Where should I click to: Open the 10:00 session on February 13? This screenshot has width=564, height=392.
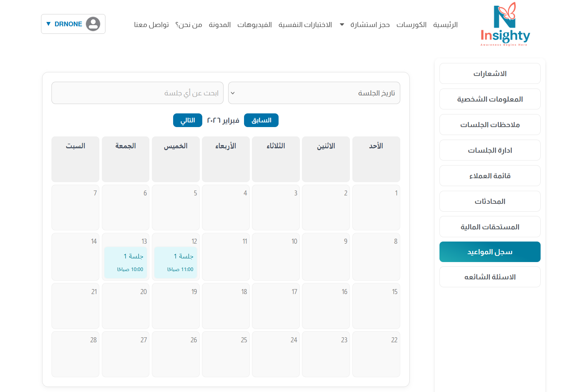[x=126, y=262]
